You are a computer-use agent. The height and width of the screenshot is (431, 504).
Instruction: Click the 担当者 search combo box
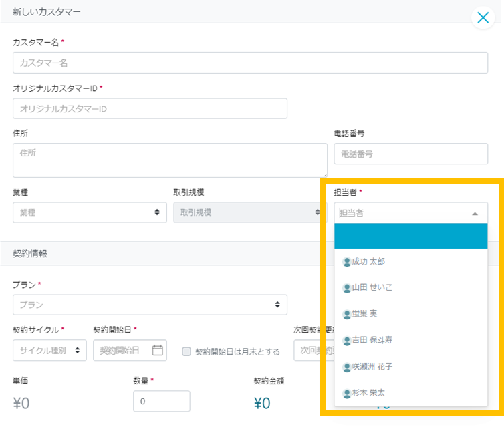(411, 212)
